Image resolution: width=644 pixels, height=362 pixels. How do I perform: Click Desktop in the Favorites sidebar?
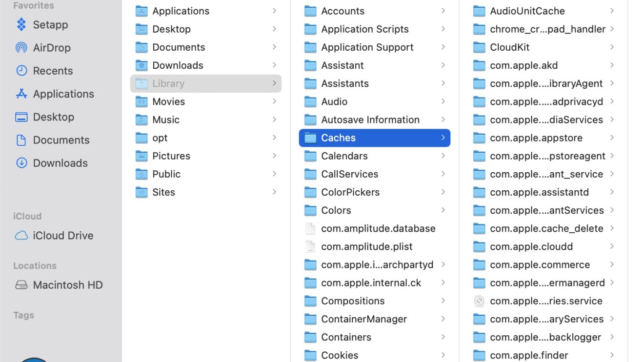coord(53,117)
